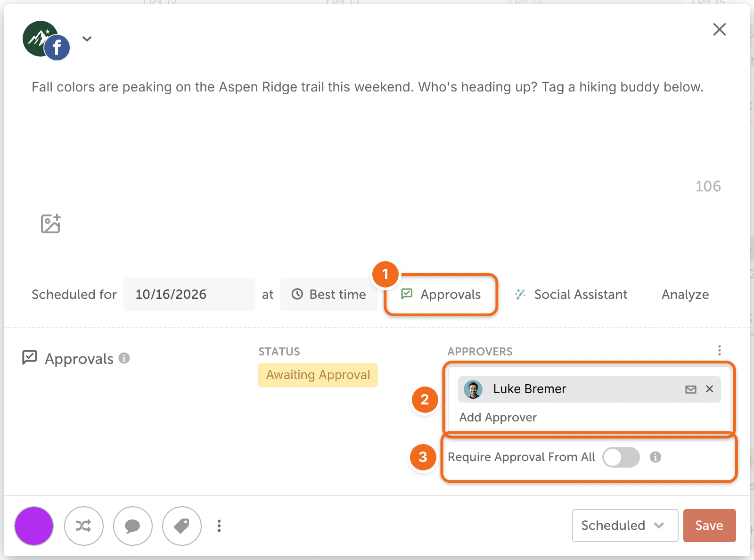Open the comments bubble icon
The image size is (754, 560).
coord(133,526)
